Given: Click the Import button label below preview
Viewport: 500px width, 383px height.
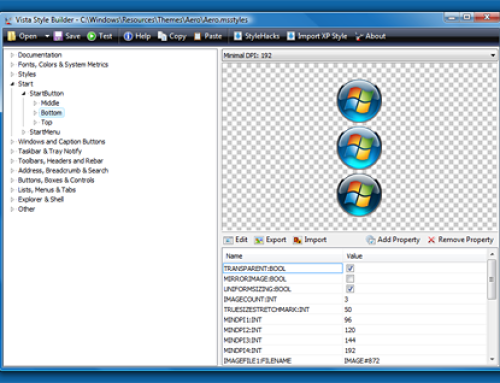Looking at the screenshot, I should pos(315,240).
